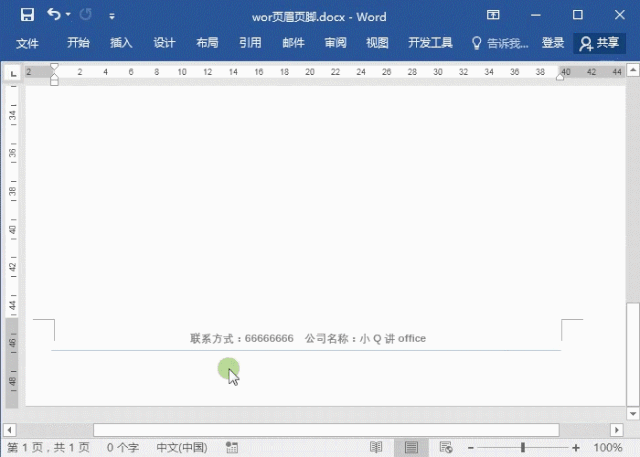Image resolution: width=640 pixels, height=457 pixels.
Task: Click the tab stop selector at ruler corner
Action: click(x=12, y=73)
